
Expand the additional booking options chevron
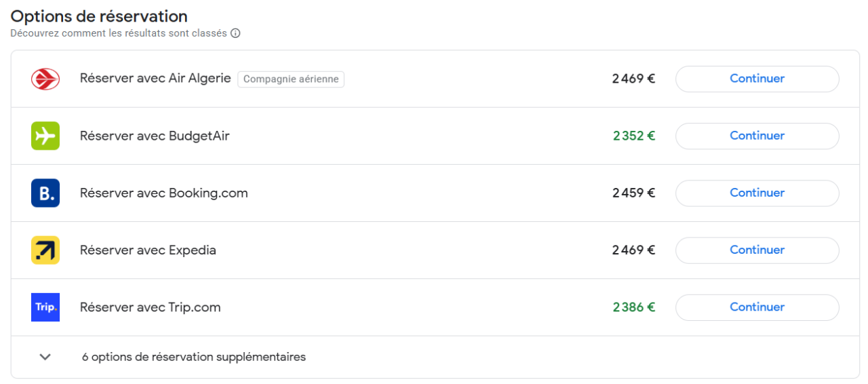coord(45,357)
